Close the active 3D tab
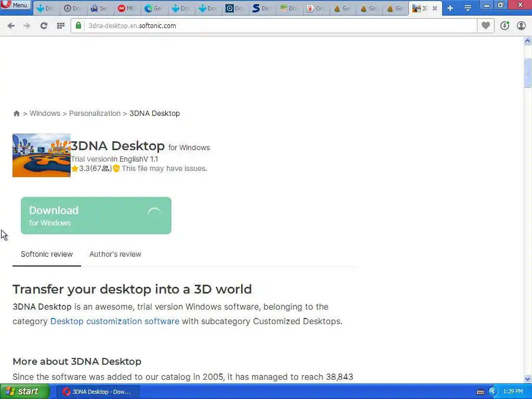 tap(435, 8)
